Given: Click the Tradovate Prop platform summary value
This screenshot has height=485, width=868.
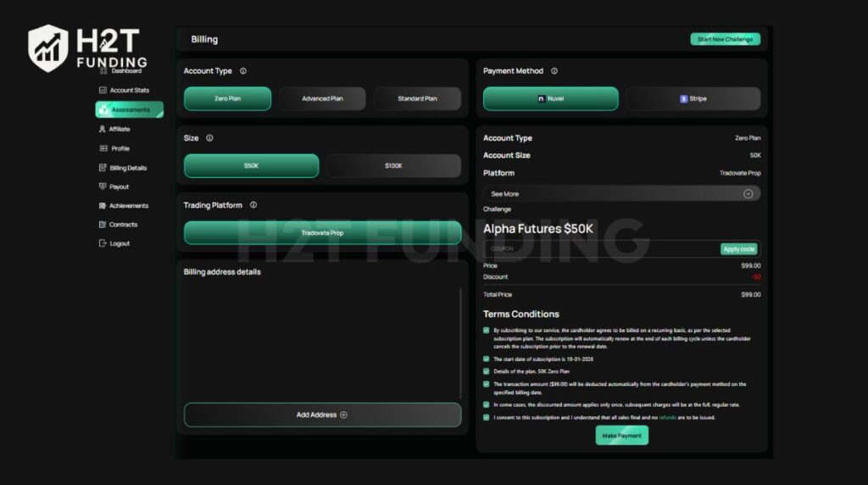Looking at the screenshot, I should (x=740, y=173).
